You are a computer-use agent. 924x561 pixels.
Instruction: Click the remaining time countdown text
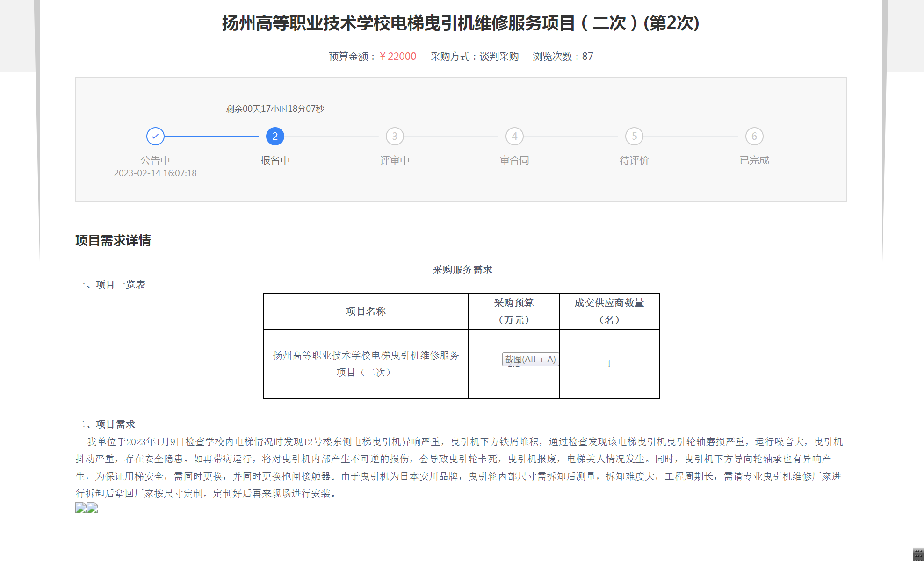tap(275, 108)
